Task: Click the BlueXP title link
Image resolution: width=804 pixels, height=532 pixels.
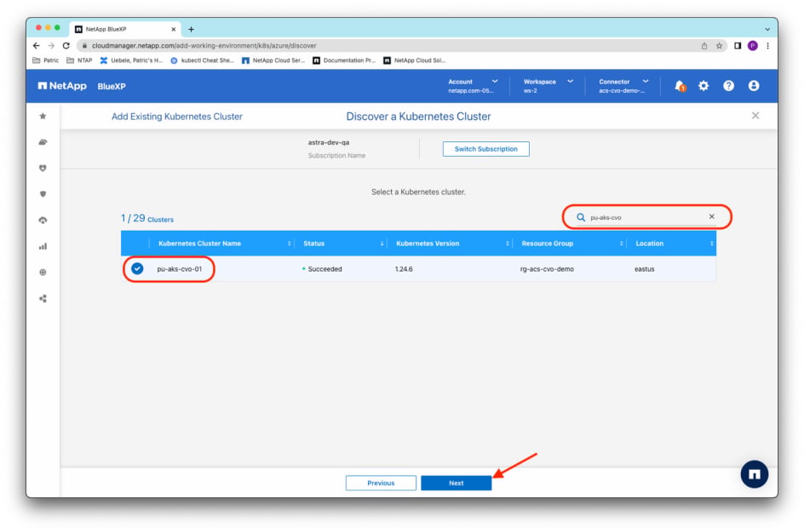Action: click(x=112, y=86)
